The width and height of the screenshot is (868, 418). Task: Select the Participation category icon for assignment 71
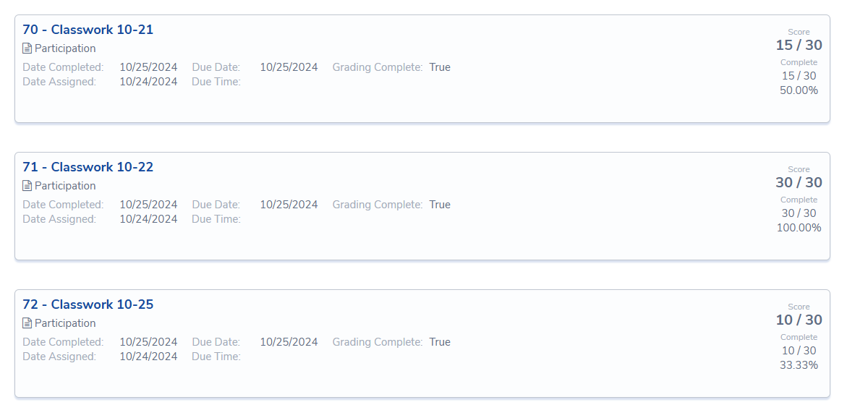[26, 185]
